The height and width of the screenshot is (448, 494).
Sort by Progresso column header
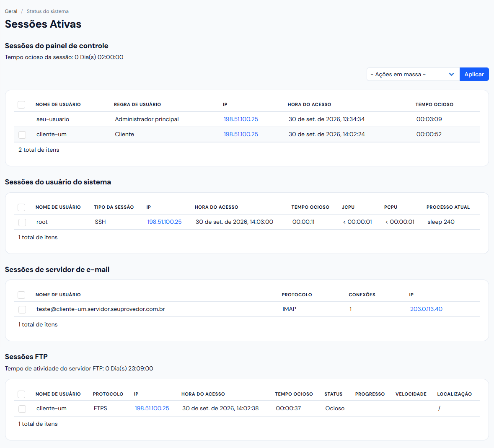[x=370, y=394]
